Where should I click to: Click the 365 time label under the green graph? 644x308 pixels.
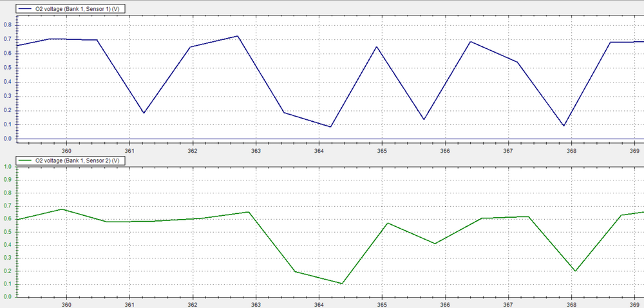click(382, 305)
